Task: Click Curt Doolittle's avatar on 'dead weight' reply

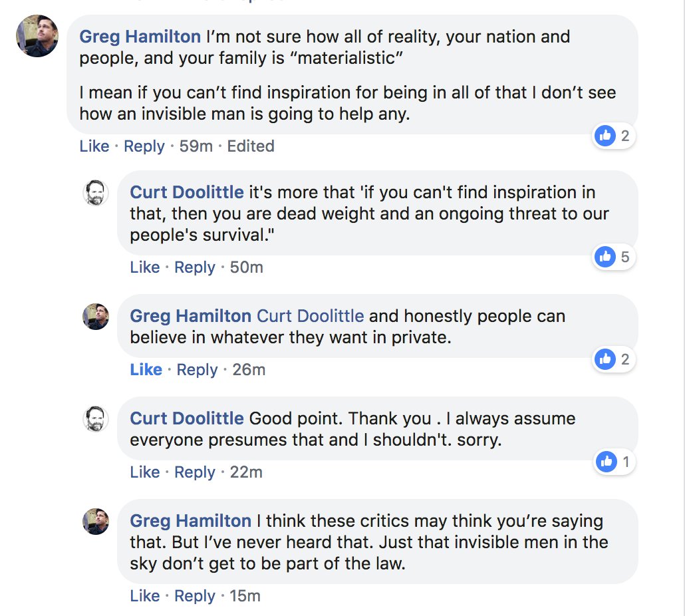Action: tap(95, 193)
